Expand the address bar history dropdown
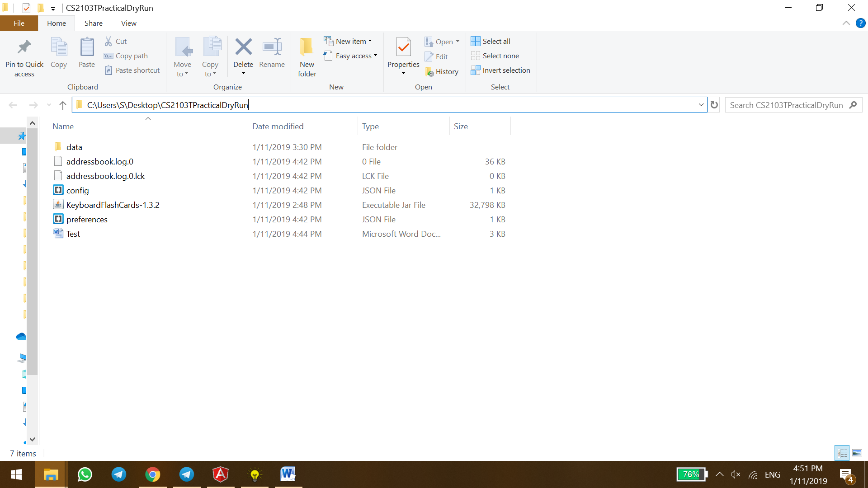The height and width of the screenshot is (488, 868). 701,105
